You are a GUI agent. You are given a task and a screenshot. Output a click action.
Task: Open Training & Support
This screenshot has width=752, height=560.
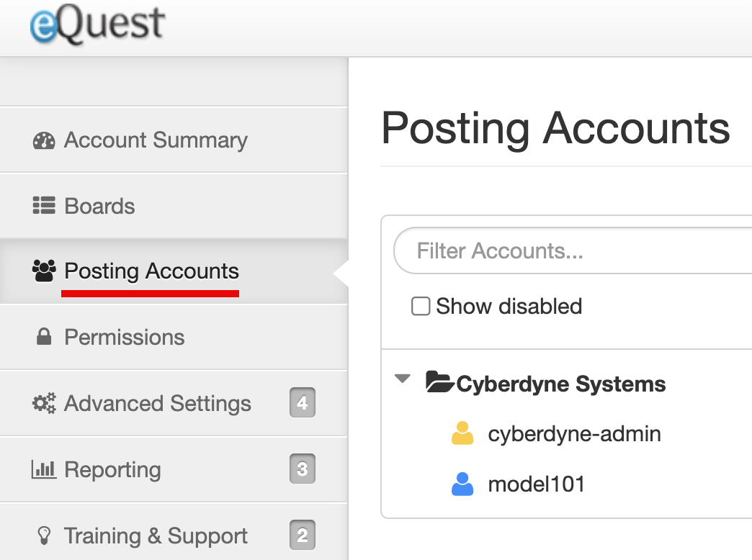(156, 536)
